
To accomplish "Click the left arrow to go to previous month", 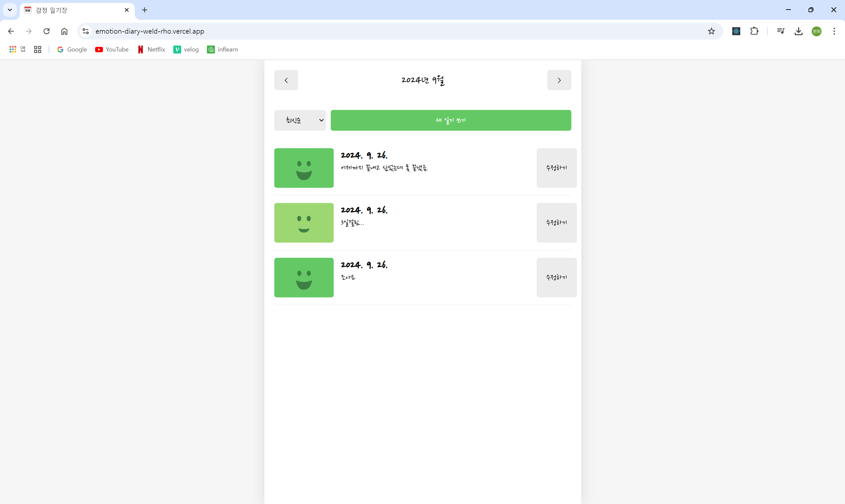I will [286, 80].
